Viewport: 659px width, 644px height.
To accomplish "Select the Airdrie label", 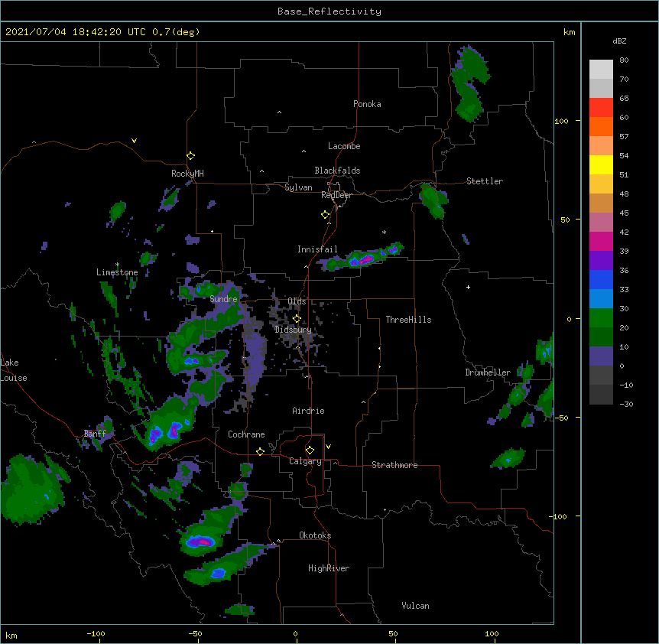I will click(309, 411).
